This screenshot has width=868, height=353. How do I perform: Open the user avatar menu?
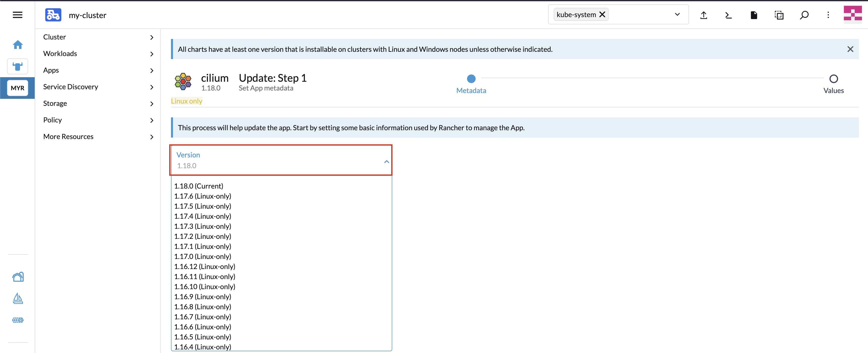[852, 15]
